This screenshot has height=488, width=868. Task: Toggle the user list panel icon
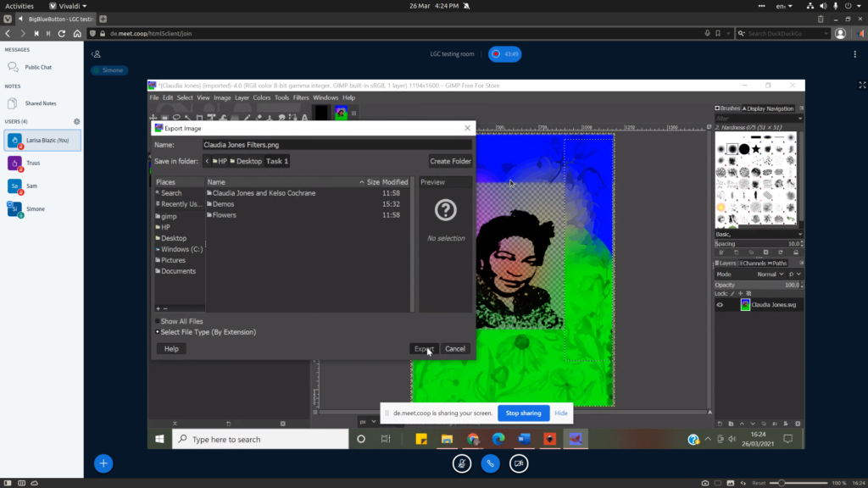(96, 54)
